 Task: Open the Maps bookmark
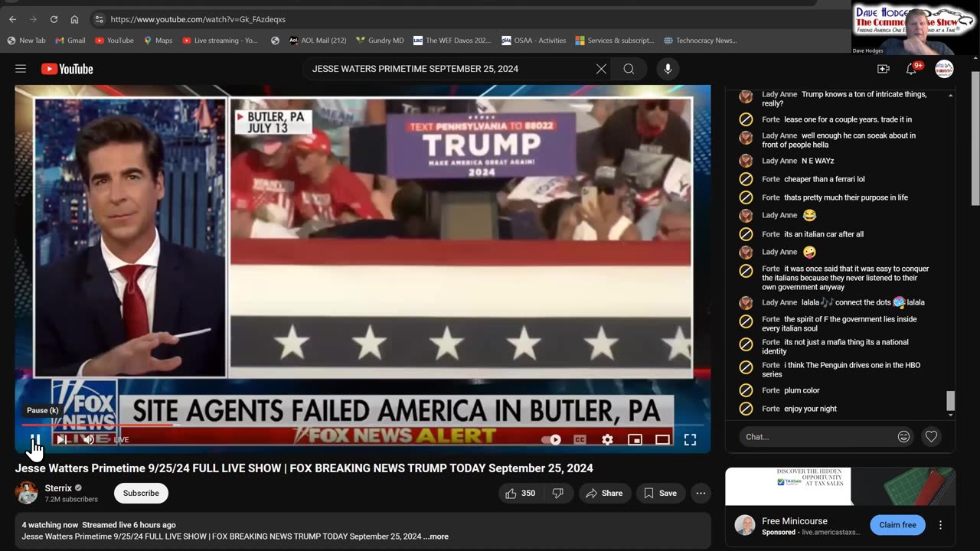pos(158,41)
